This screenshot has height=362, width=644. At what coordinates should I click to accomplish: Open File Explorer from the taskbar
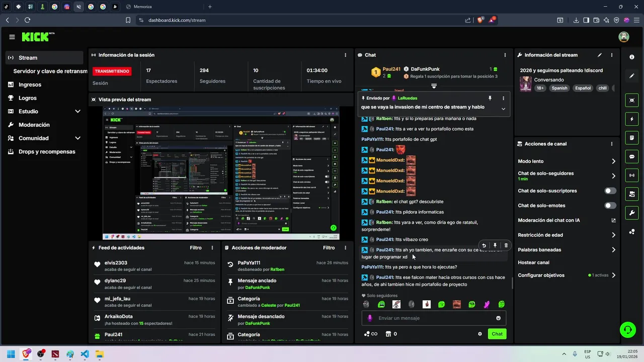99,354
